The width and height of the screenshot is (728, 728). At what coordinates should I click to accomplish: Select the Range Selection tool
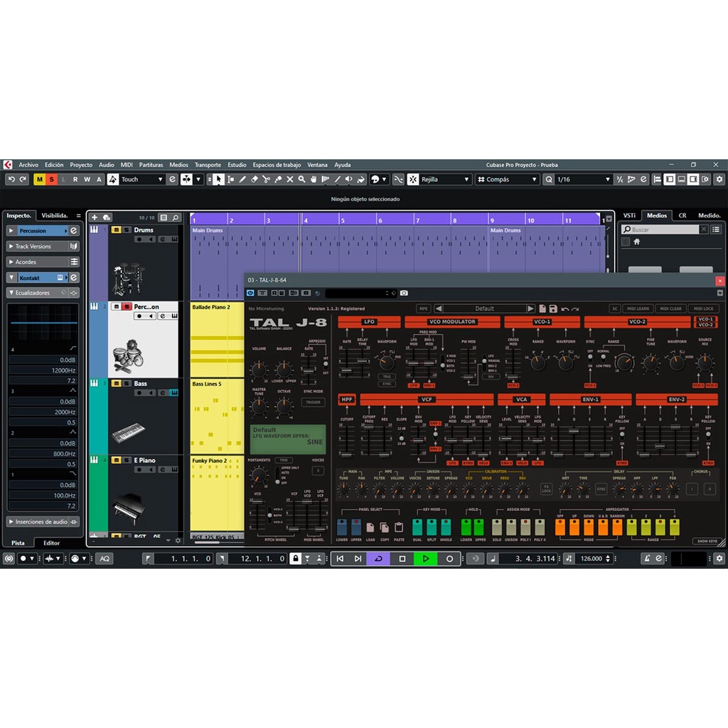(x=230, y=179)
